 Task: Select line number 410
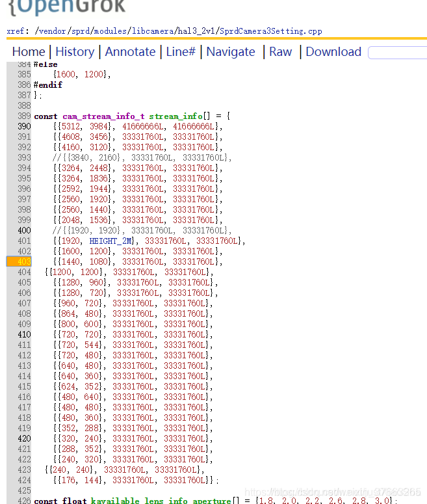point(24,335)
